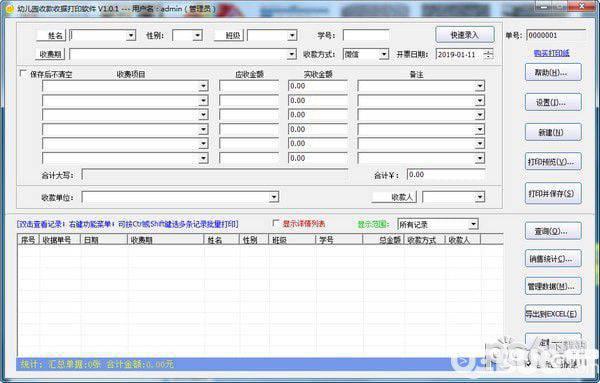Viewport: 600px width, 383px height.
Task: Click the 班级 column header in list
Action: [x=292, y=240]
